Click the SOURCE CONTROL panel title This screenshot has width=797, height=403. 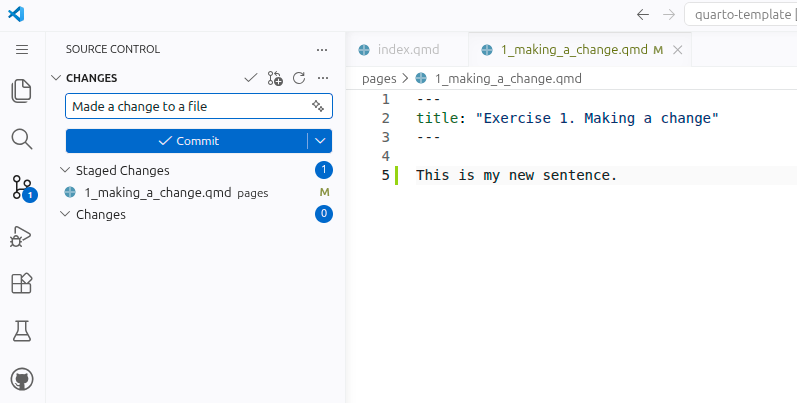coord(113,49)
